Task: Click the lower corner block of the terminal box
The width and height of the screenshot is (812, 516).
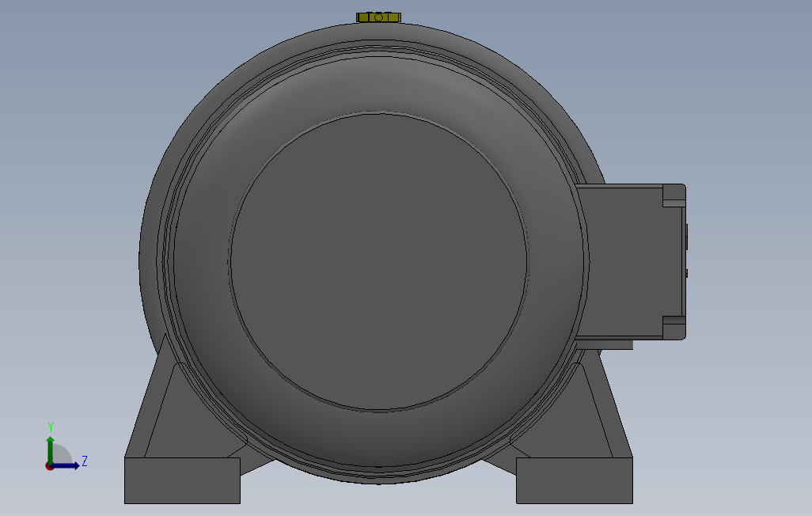Action: (x=674, y=328)
